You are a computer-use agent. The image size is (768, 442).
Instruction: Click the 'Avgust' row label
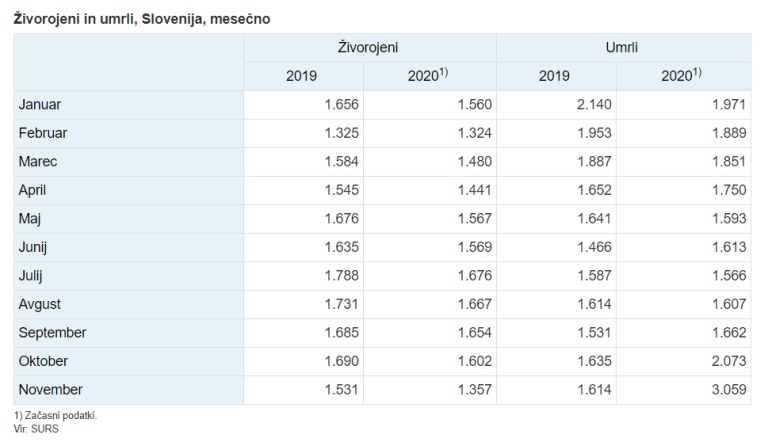point(41,304)
